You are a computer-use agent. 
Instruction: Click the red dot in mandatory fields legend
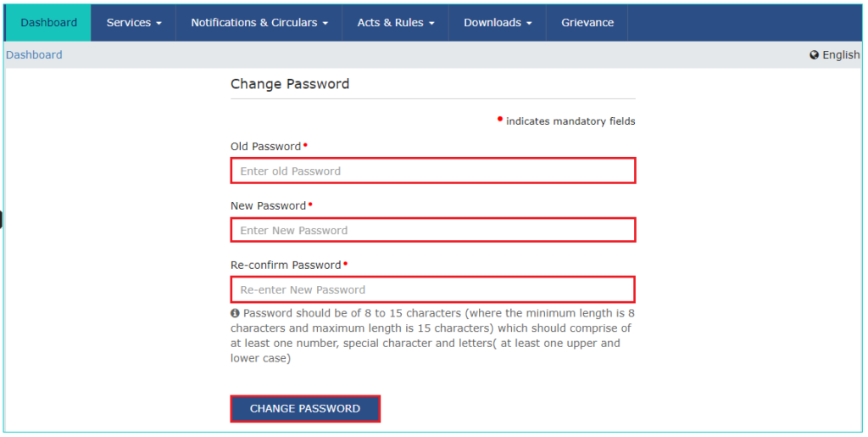(500, 120)
